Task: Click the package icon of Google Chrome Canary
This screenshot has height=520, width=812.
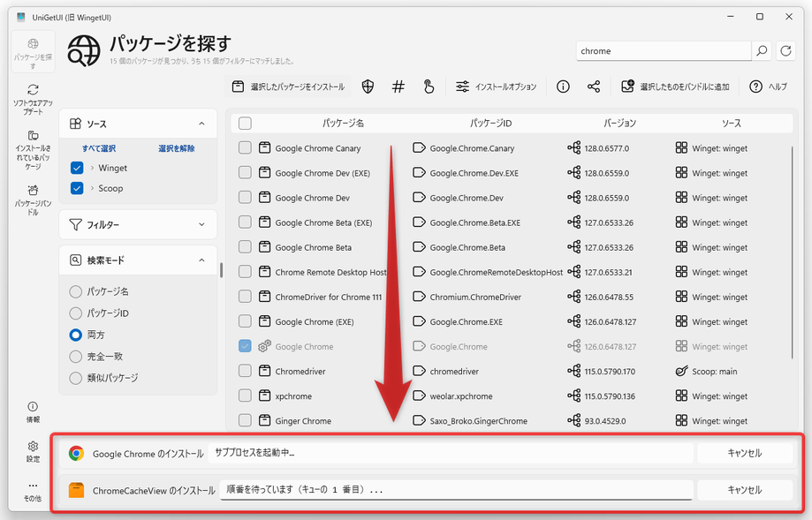Action: click(x=264, y=148)
